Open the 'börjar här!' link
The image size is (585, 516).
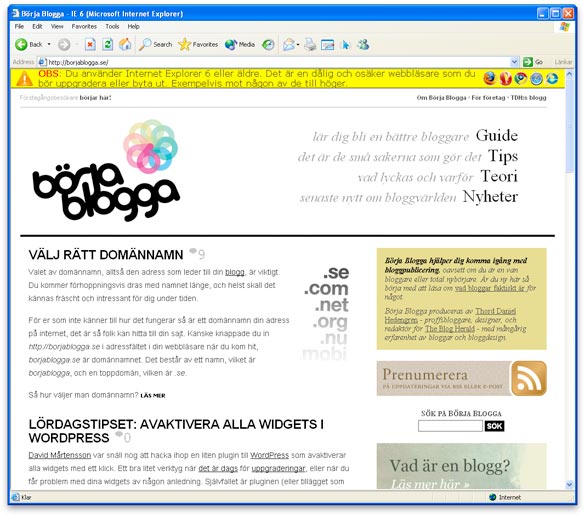[x=95, y=98]
